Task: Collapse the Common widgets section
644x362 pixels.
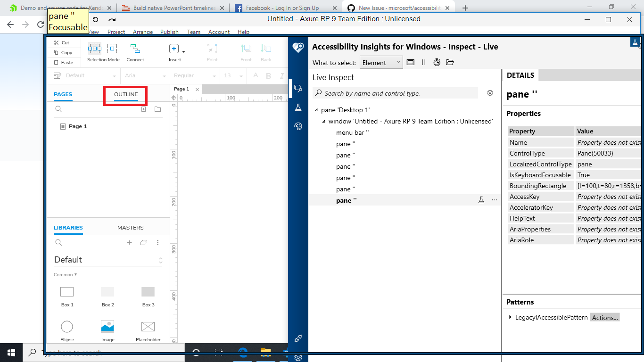Action: click(x=65, y=275)
